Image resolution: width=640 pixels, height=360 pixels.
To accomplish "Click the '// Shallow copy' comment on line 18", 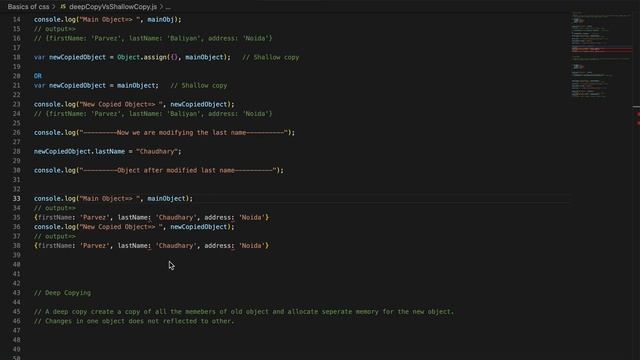I will (271, 57).
